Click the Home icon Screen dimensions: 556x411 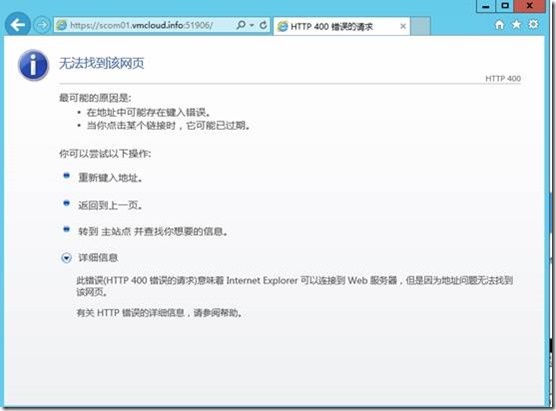tap(499, 25)
